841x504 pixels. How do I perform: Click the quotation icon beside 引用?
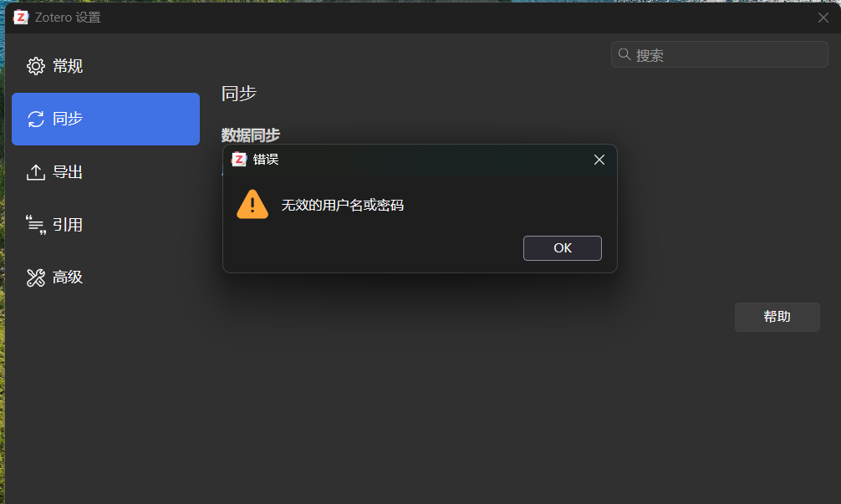point(36,225)
